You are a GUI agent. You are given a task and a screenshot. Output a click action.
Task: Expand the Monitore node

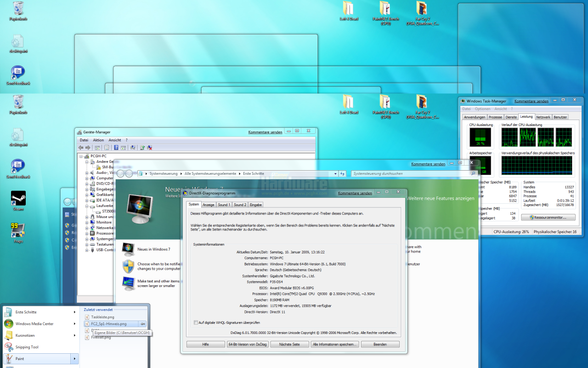pyautogui.click(x=87, y=222)
